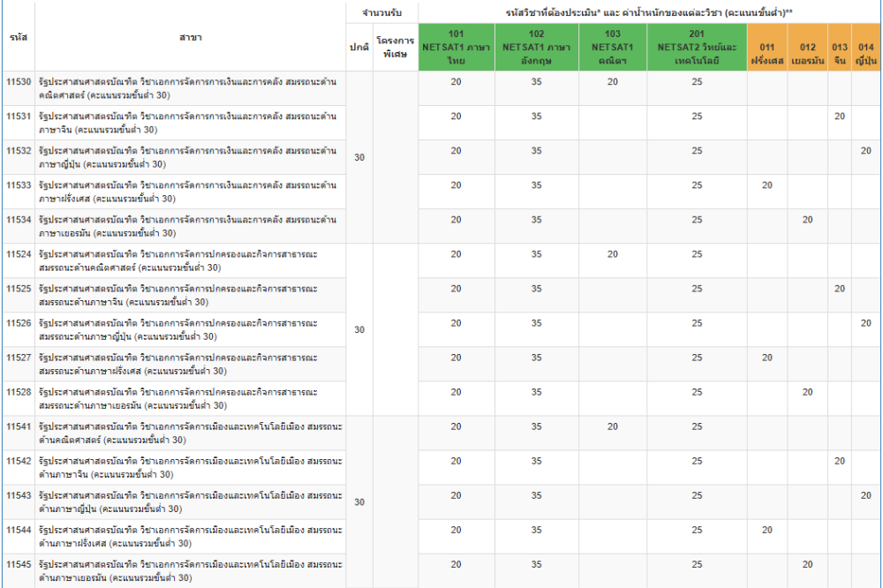Click the รหัส column header
The image size is (883, 588).
[x=18, y=37]
